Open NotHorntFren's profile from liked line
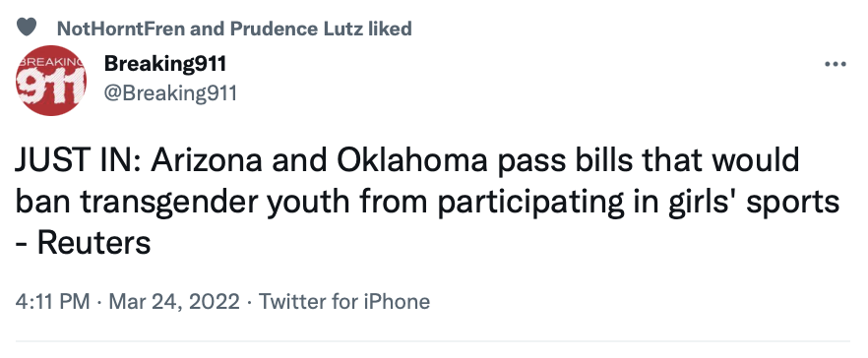Viewport: 868px width, 358px height. coord(121,29)
